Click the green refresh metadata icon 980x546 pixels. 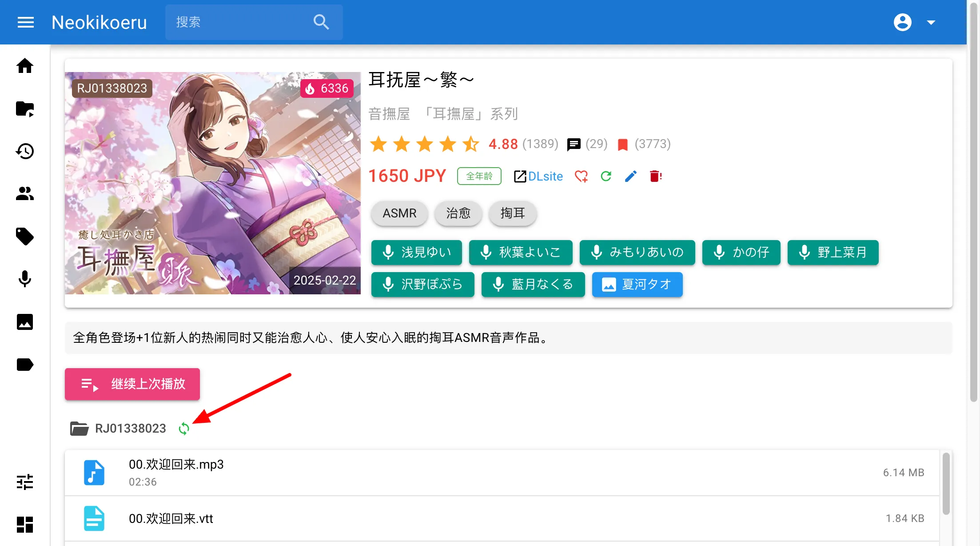[x=606, y=177]
